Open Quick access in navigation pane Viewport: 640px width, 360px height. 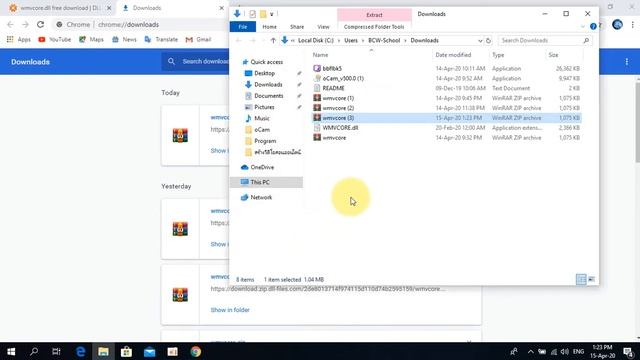coord(267,62)
